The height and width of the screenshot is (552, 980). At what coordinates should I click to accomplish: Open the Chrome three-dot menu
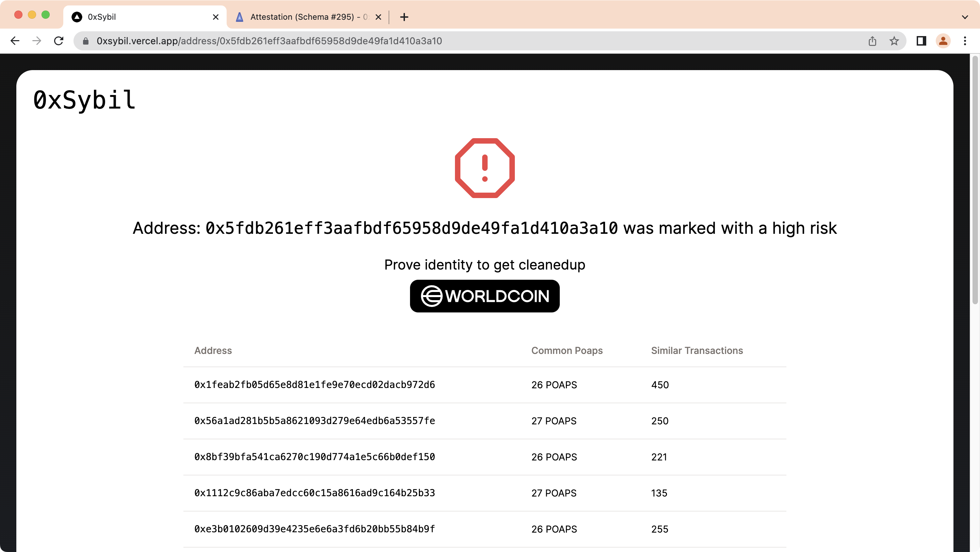click(965, 41)
